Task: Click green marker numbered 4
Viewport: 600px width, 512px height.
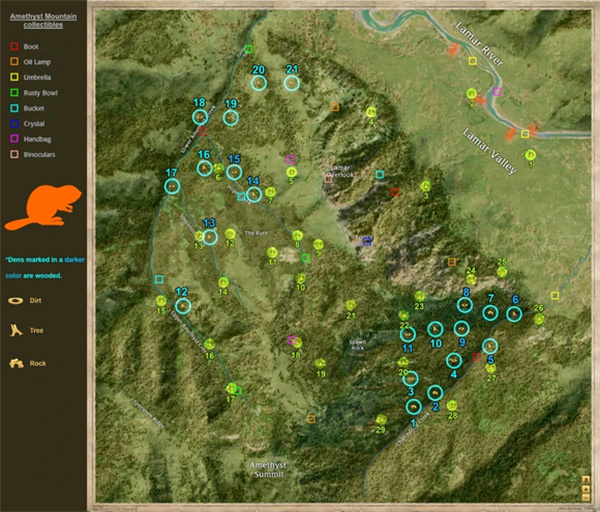Action: click(371, 112)
